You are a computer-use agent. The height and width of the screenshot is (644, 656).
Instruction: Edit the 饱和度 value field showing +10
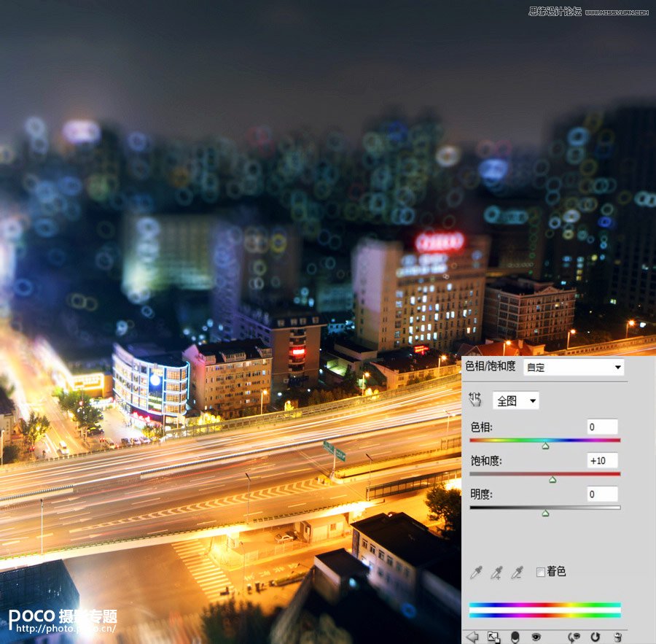604,459
